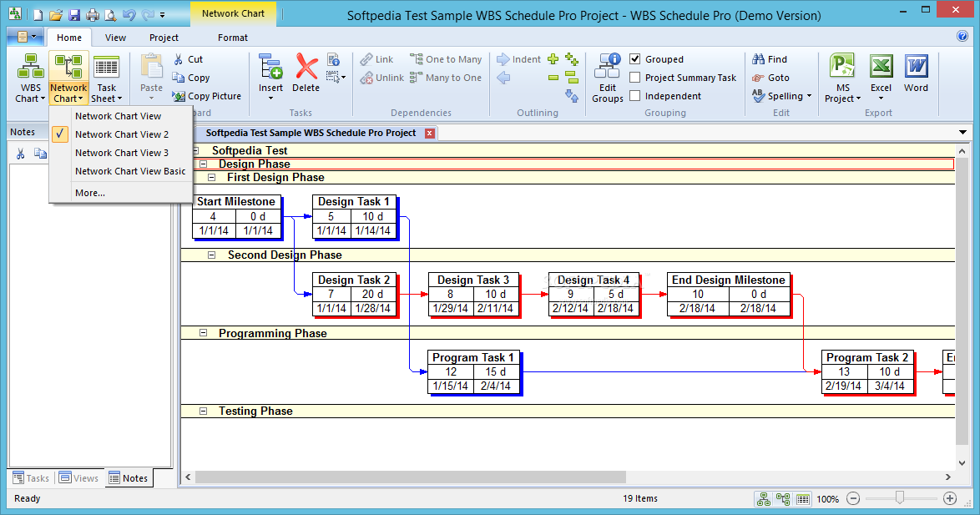Click the Open folder icon in the quick access toolbar
The width and height of the screenshot is (980, 515).
coord(56,14)
